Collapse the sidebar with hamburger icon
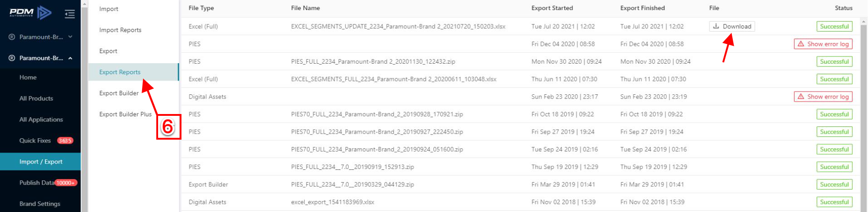Screen dimensions: 868x212 70,14
